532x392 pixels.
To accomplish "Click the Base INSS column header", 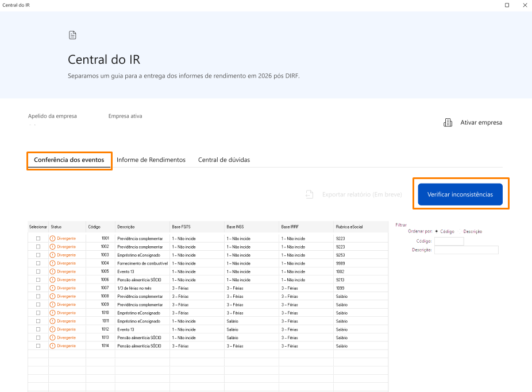I will [x=252, y=227].
